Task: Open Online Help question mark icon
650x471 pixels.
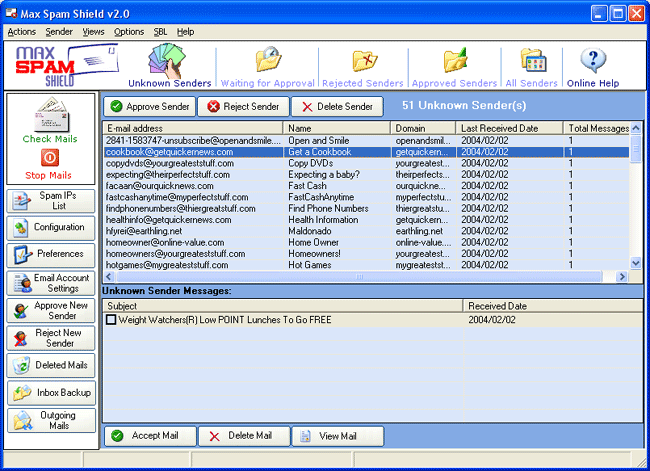Action: click(593, 61)
